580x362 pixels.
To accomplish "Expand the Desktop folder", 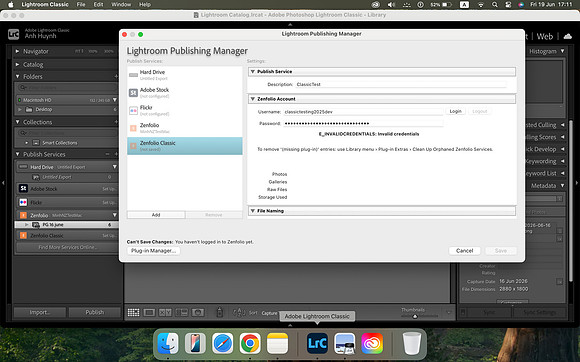I will 20,109.
